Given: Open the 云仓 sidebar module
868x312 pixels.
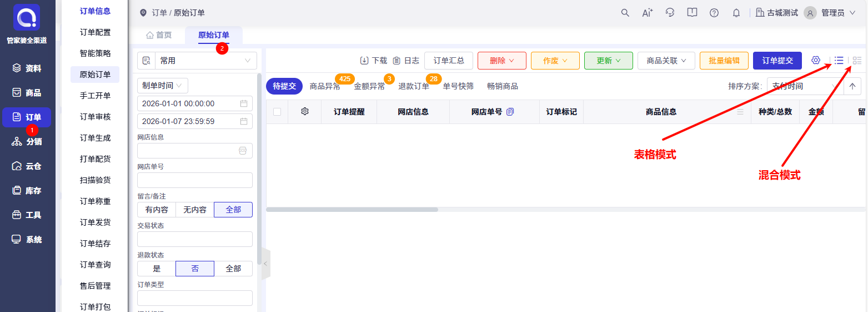Looking at the screenshot, I should pos(27,166).
